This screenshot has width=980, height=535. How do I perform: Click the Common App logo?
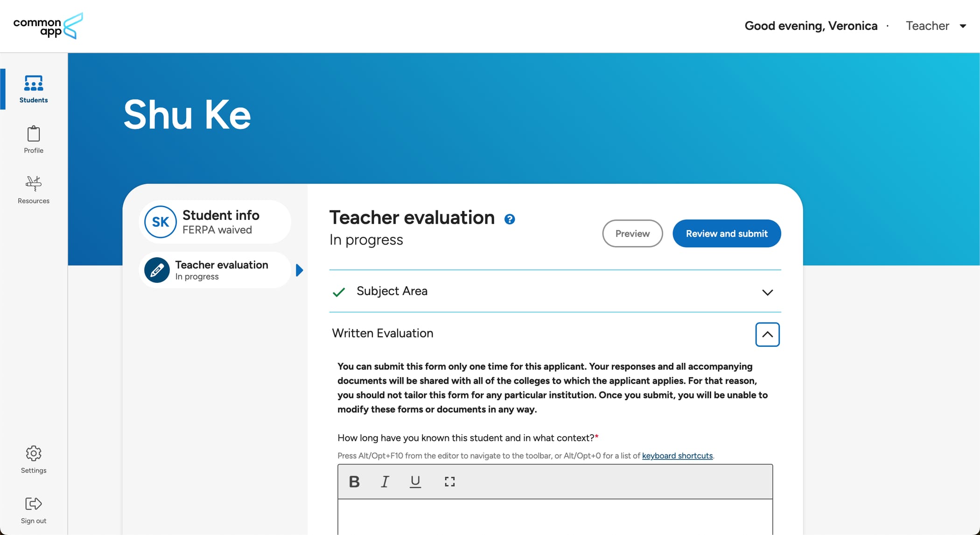(x=47, y=26)
